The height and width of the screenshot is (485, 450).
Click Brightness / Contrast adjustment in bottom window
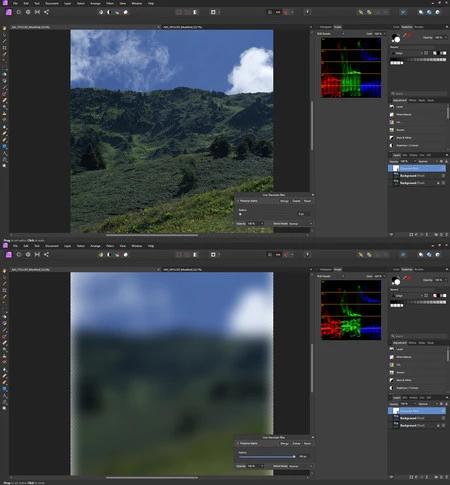pyautogui.click(x=407, y=388)
